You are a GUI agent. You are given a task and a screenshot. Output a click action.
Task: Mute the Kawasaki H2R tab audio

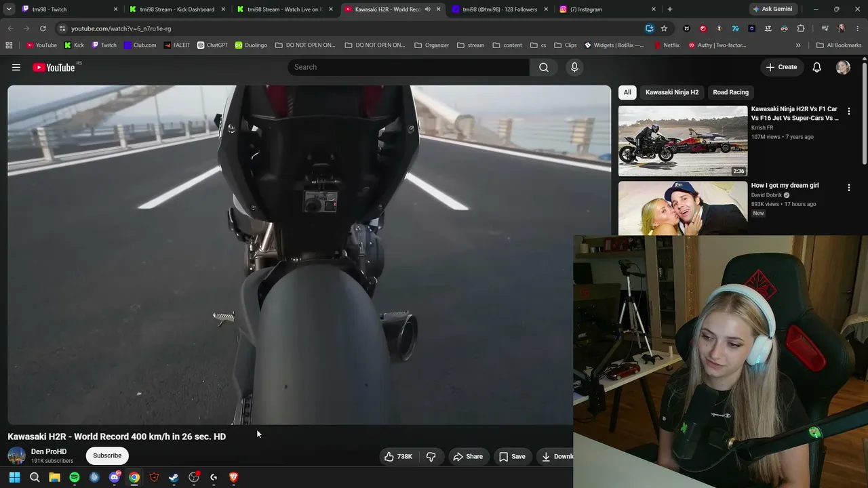pyautogui.click(x=427, y=9)
